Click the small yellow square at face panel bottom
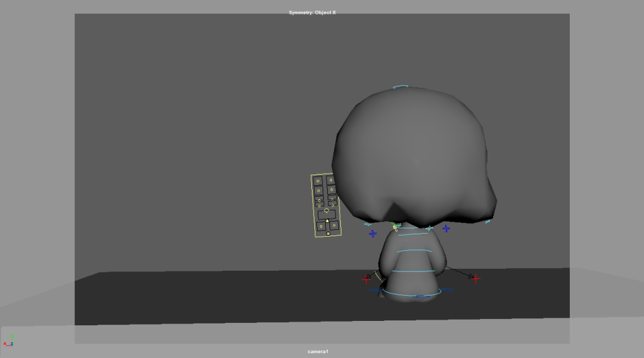 [328, 234]
